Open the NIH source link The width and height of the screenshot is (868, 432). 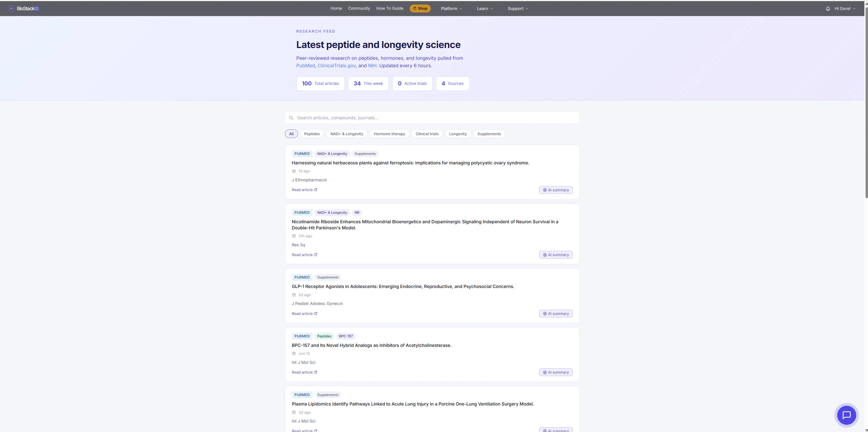[x=372, y=66]
